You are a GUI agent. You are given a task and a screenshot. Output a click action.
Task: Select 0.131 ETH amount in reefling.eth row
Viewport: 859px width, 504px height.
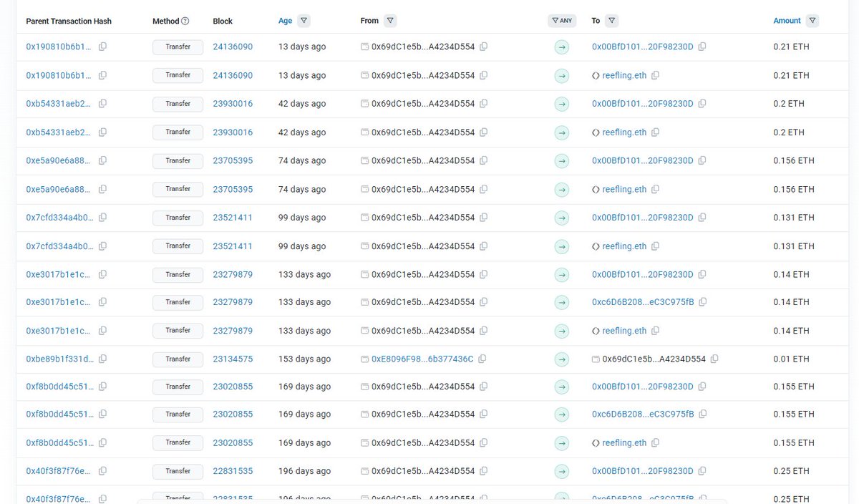794,246
